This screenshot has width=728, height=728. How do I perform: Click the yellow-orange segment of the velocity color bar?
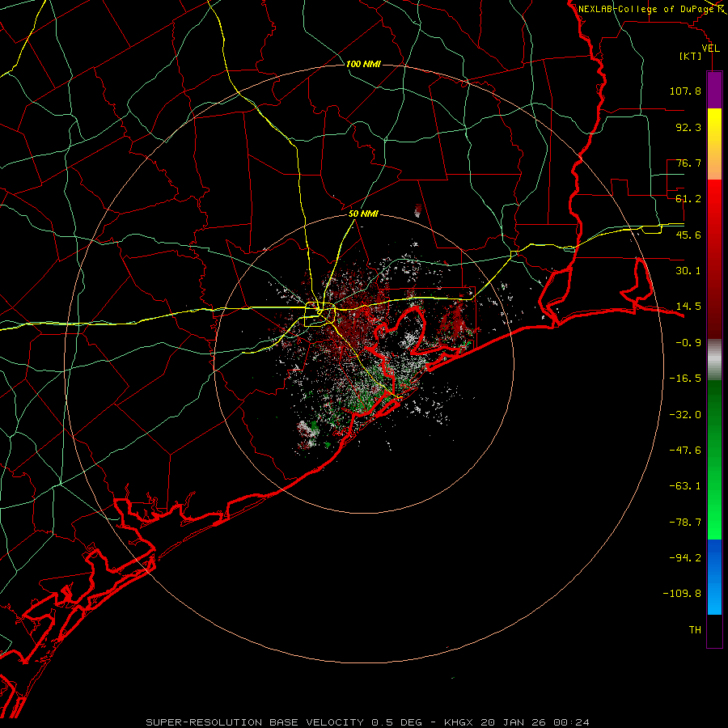point(714,144)
